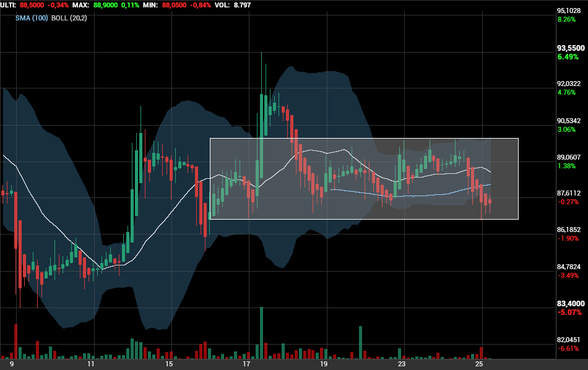Click date label 17 on time axis

(x=246, y=364)
